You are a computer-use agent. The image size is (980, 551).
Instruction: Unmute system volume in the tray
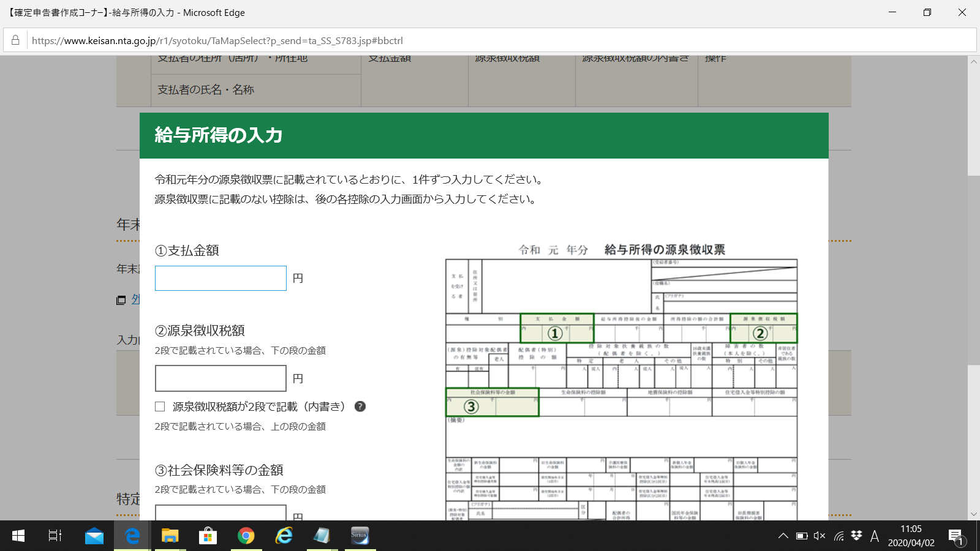[x=820, y=536]
